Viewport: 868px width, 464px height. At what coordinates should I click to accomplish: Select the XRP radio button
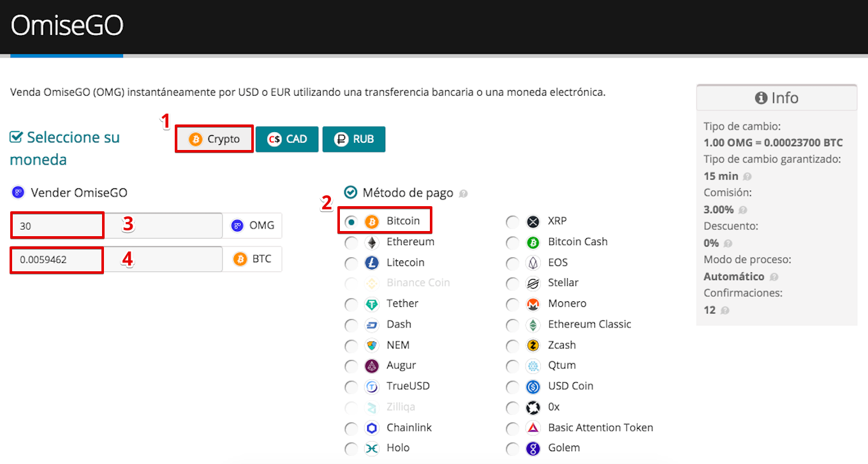tap(512, 221)
